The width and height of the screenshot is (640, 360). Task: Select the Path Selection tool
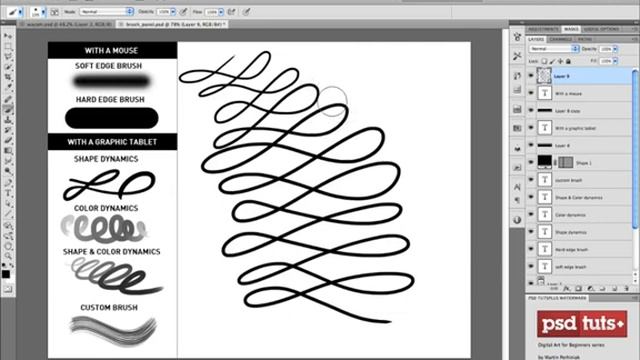point(8,203)
